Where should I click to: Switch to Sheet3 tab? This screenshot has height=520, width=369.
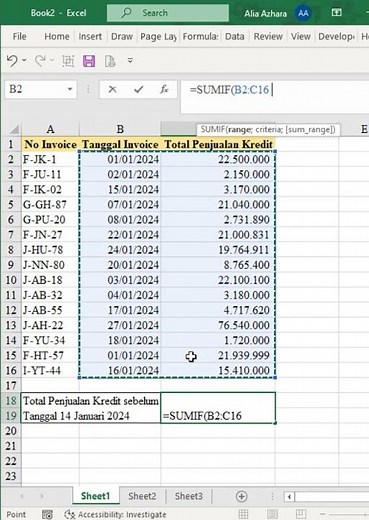pyautogui.click(x=189, y=496)
